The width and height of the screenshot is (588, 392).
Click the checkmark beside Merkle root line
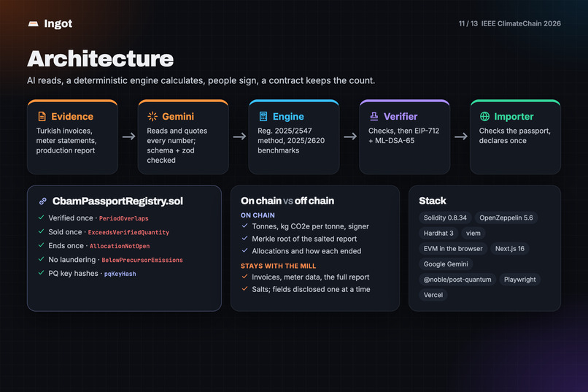click(x=245, y=238)
